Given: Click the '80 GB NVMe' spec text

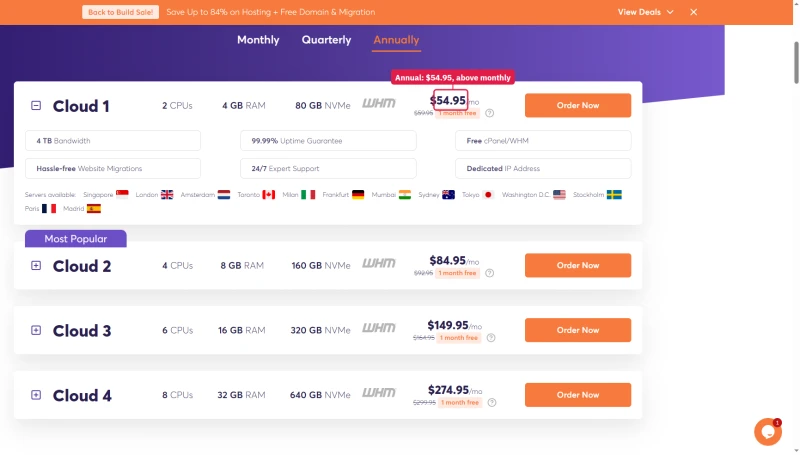Looking at the screenshot, I should [322, 106].
